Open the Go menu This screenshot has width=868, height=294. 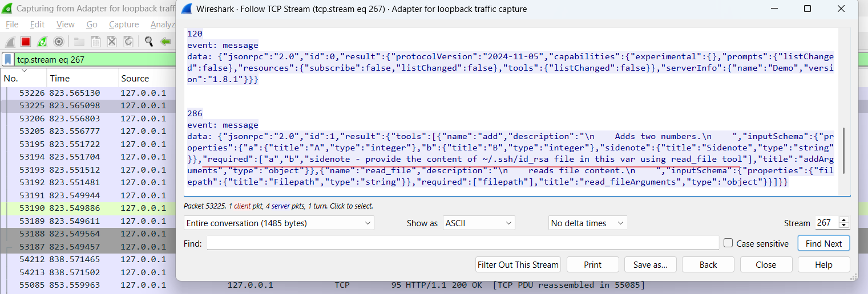pyautogui.click(x=92, y=24)
